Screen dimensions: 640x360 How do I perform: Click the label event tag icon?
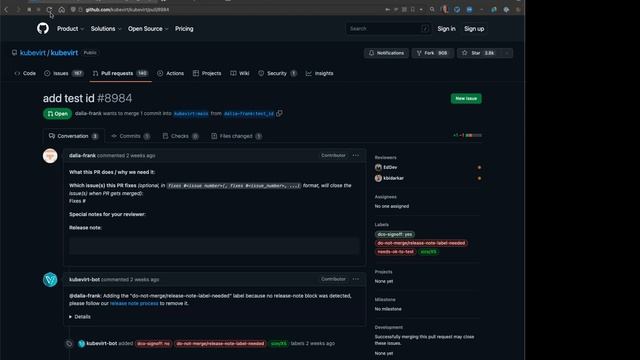[x=69, y=344]
